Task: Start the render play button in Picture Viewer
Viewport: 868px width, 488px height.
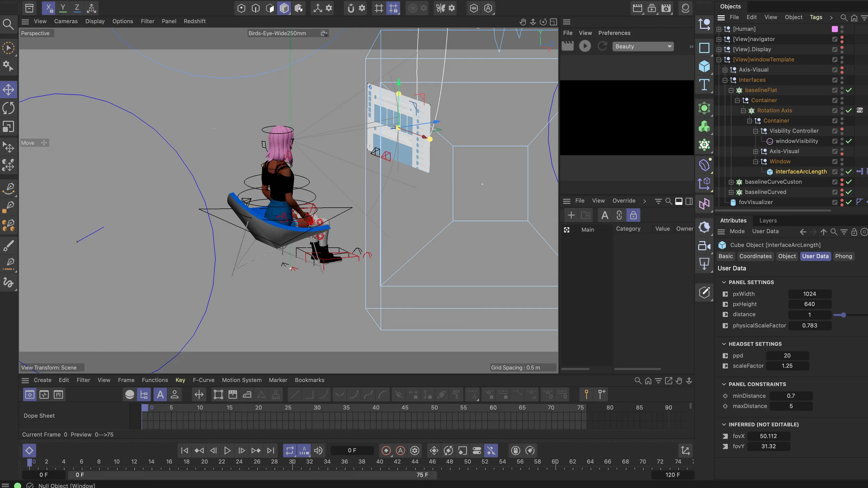Action: click(x=585, y=46)
